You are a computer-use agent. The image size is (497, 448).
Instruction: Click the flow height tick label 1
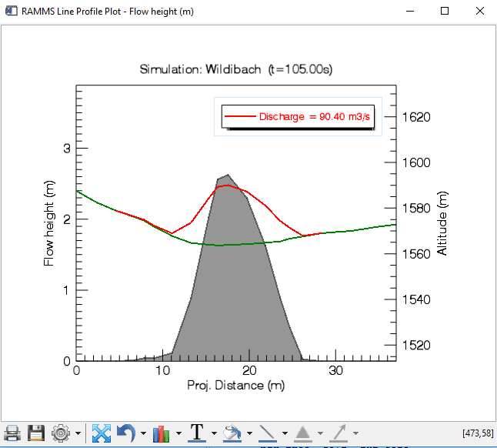pyautogui.click(x=66, y=290)
